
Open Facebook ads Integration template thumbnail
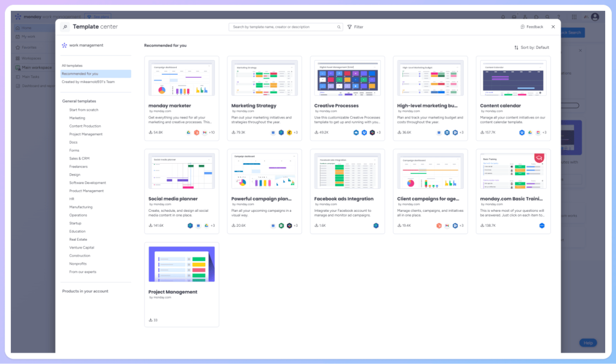click(x=347, y=171)
